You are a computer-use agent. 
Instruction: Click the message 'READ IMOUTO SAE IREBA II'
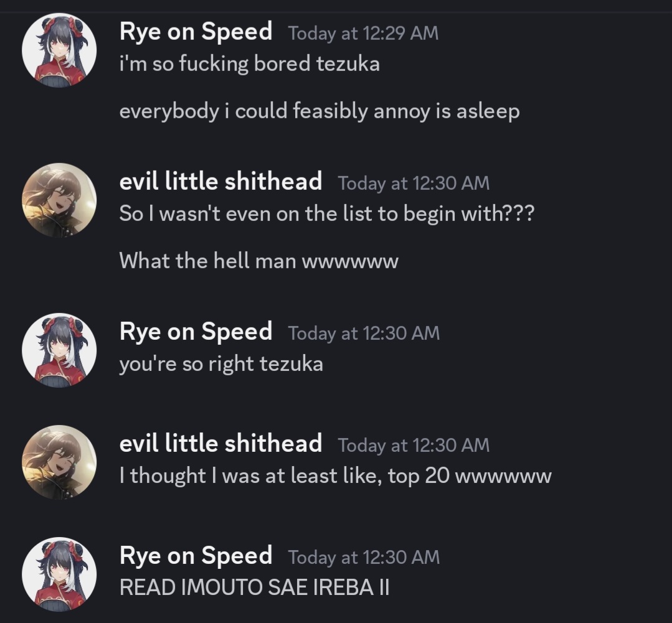point(254,587)
